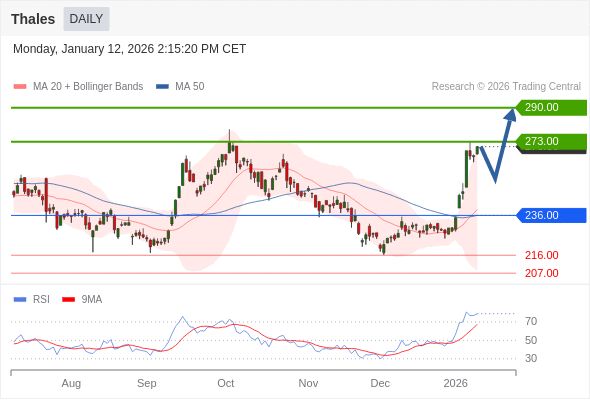Click the MA 20 + Bollinger Bands legend swatch
Screen dimensions: 590x400
pyautogui.click(x=20, y=87)
